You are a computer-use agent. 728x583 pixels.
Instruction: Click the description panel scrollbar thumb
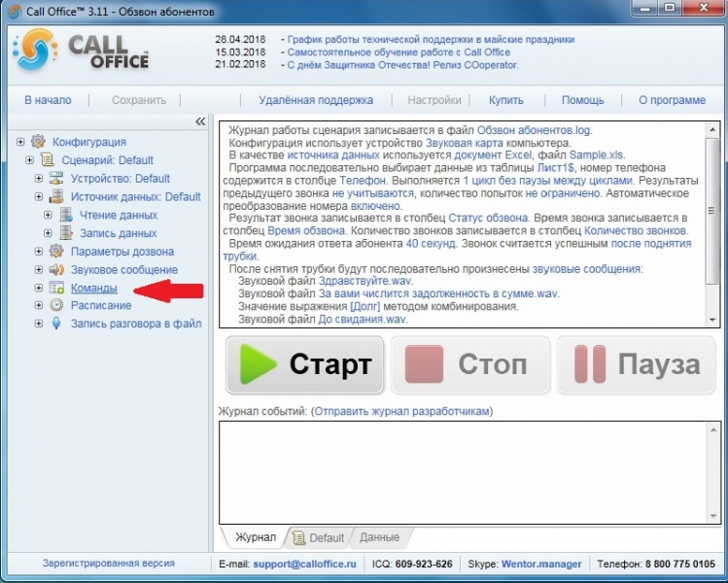point(712,210)
